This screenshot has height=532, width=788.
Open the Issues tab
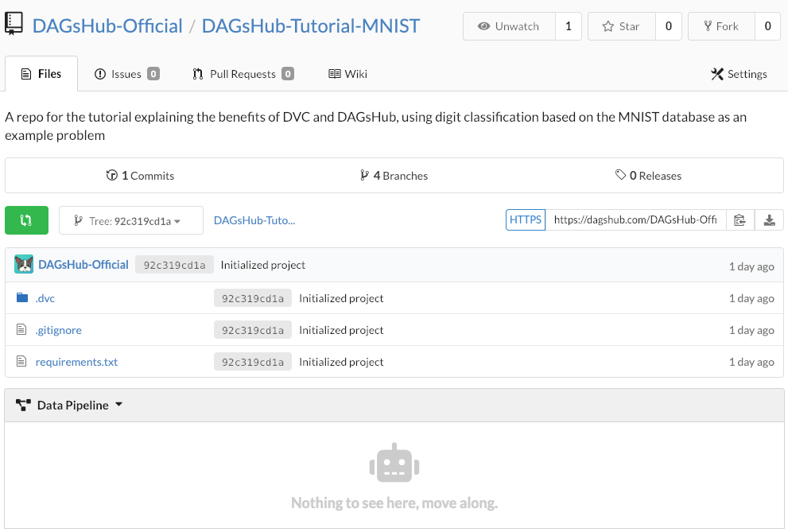pos(126,74)
